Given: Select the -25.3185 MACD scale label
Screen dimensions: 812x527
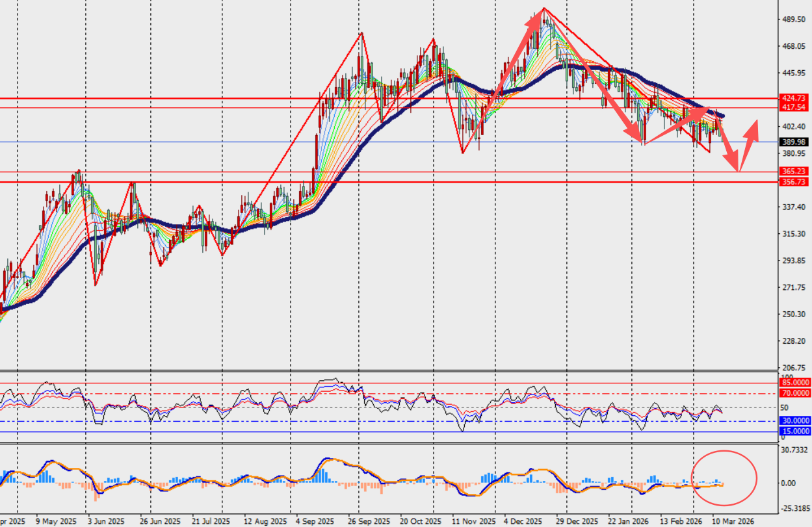Looking at the screenshot, I should [794, 509].
